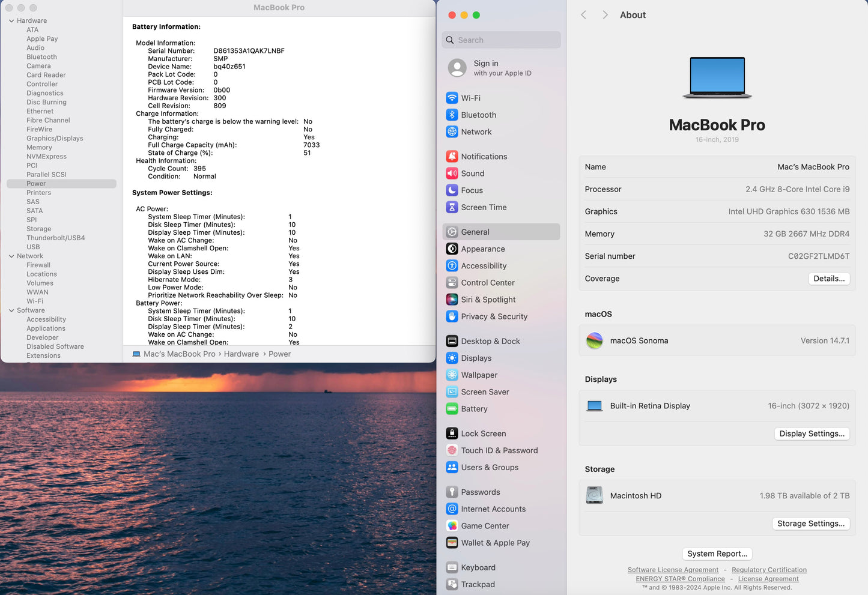The width and height of the screenshot is (868, 595).
Task: Open Notifications via the red bell icon
Action: 452,156
